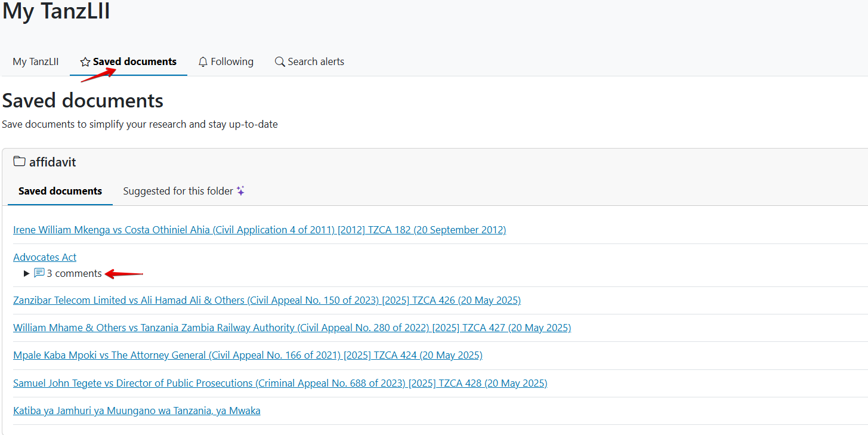Open Katiba ya Jamhuri ya Muungano wa Tanzania
This screenshot has width=868, height=435.
coord(137,411)
